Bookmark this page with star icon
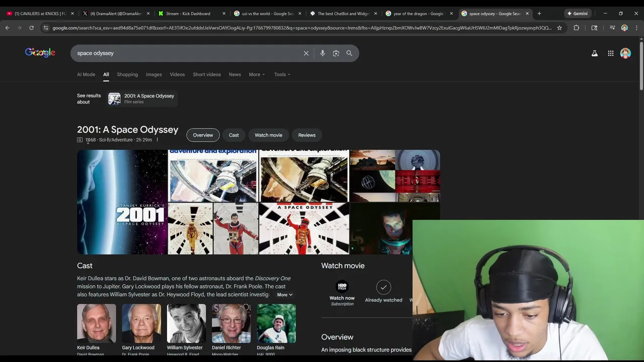 pyautogui.click(x=559, y=28)
